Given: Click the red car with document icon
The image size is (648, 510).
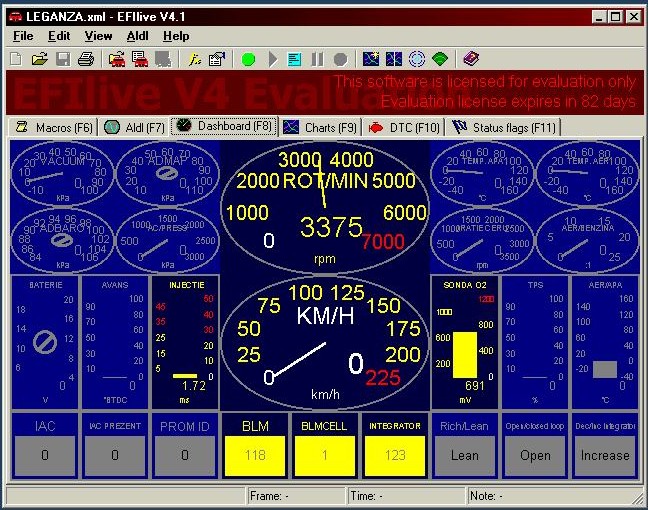Looking at the screenshot, I should [140, 59].
